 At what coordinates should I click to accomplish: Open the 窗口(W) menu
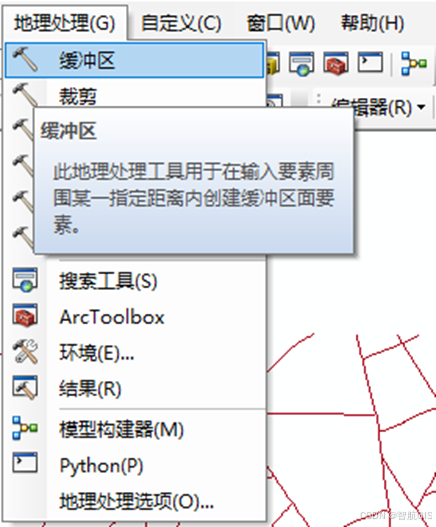tap(281, 23)
